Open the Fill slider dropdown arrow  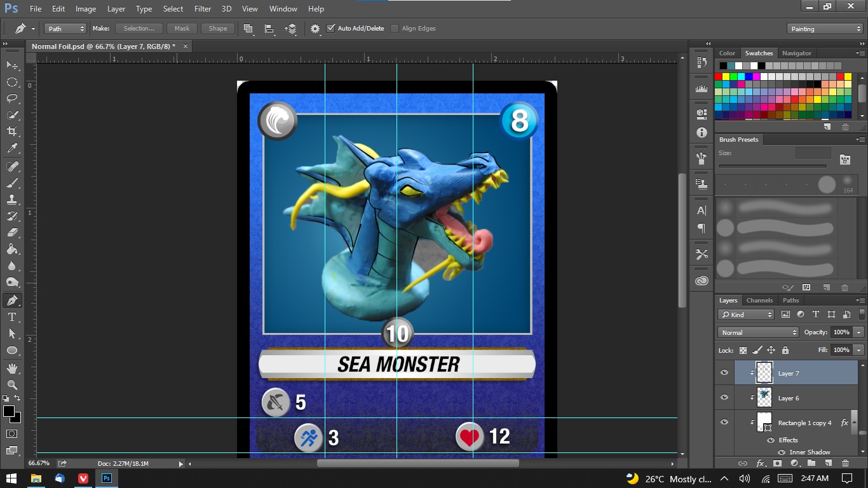(858, 350)
